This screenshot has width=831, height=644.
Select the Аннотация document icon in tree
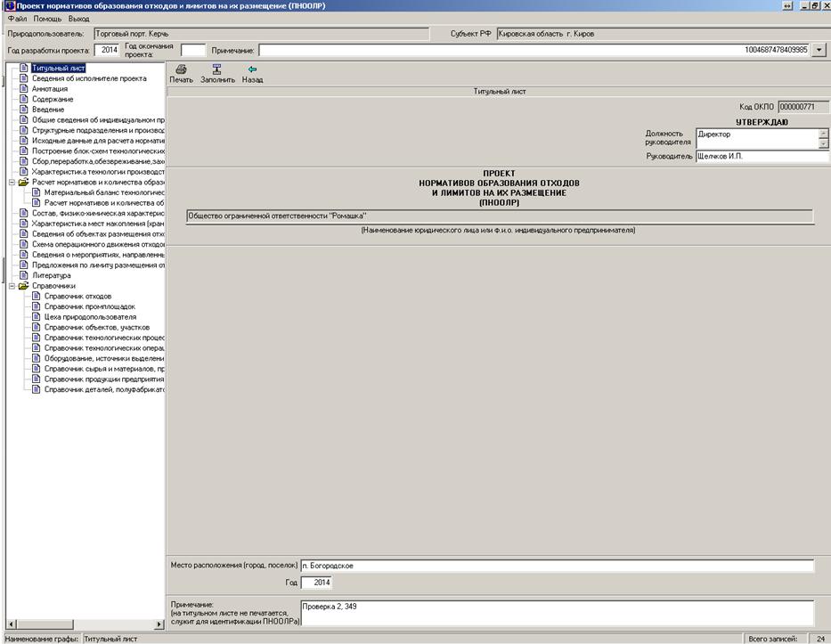(x=24, y=89)
